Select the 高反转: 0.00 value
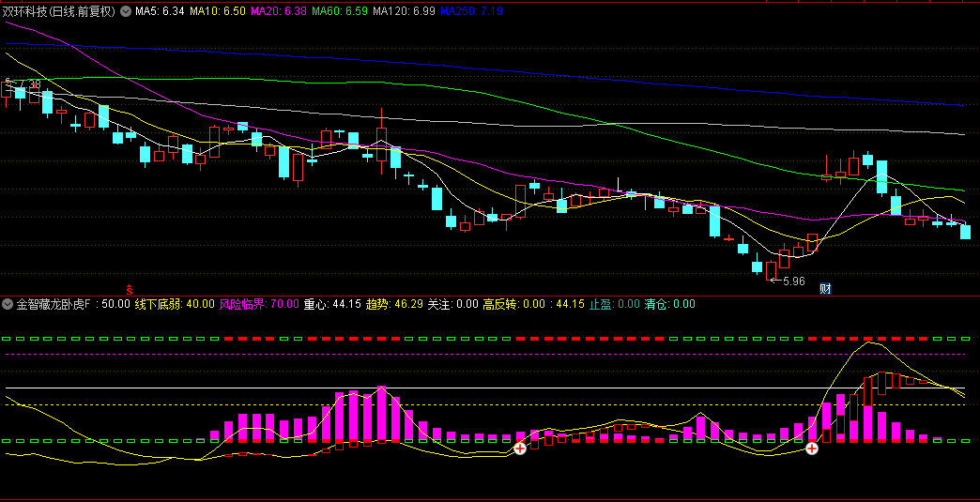Viewport: 980px width, 502px height. point(513,305)
